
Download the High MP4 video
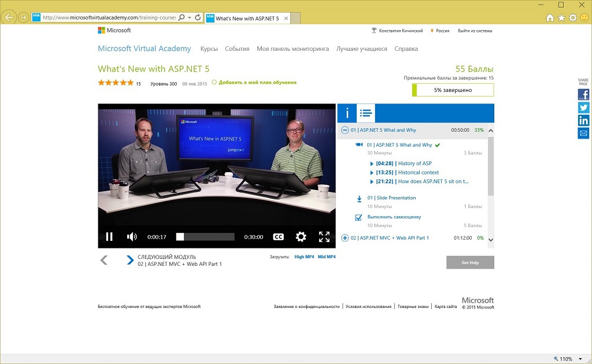pos(304,257)
